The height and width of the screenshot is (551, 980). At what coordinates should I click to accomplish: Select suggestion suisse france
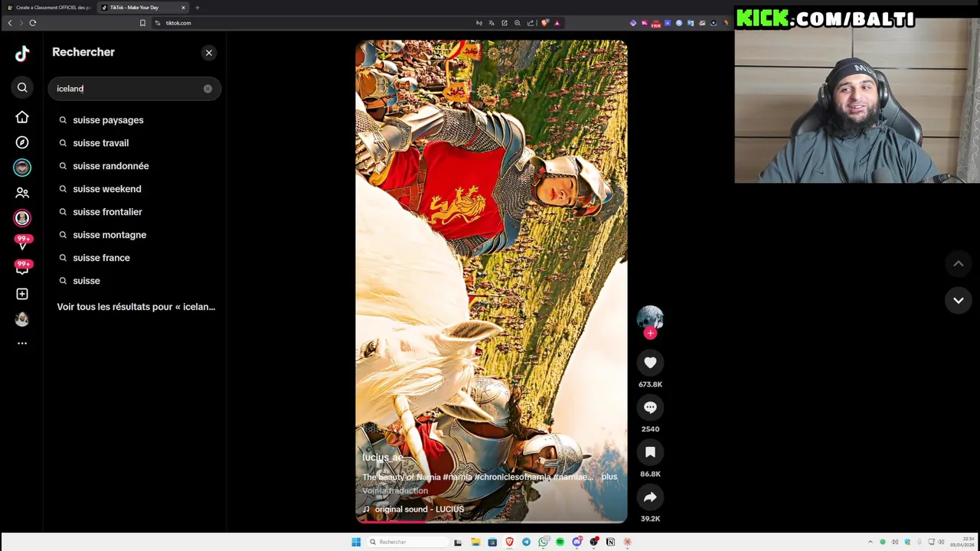[101, 258]
